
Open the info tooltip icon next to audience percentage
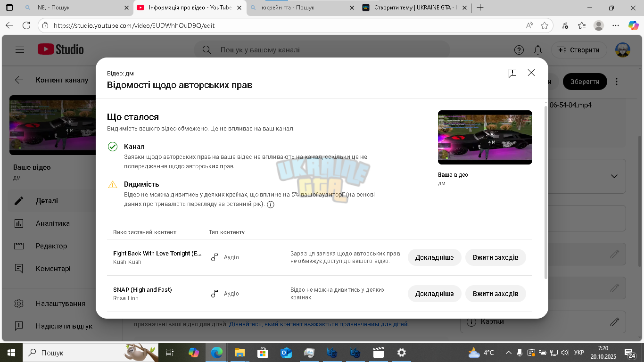[271, 205]
